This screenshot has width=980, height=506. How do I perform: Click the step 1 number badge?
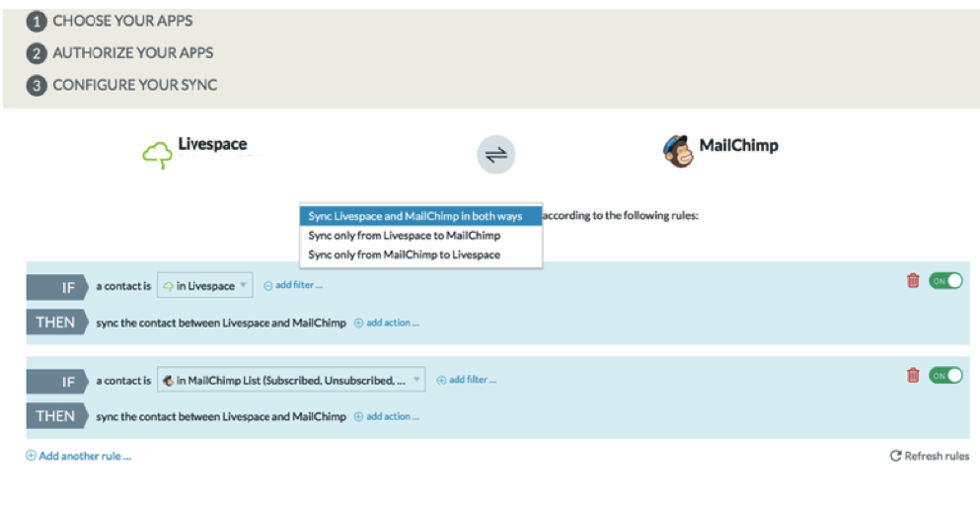tap(37, 22)
